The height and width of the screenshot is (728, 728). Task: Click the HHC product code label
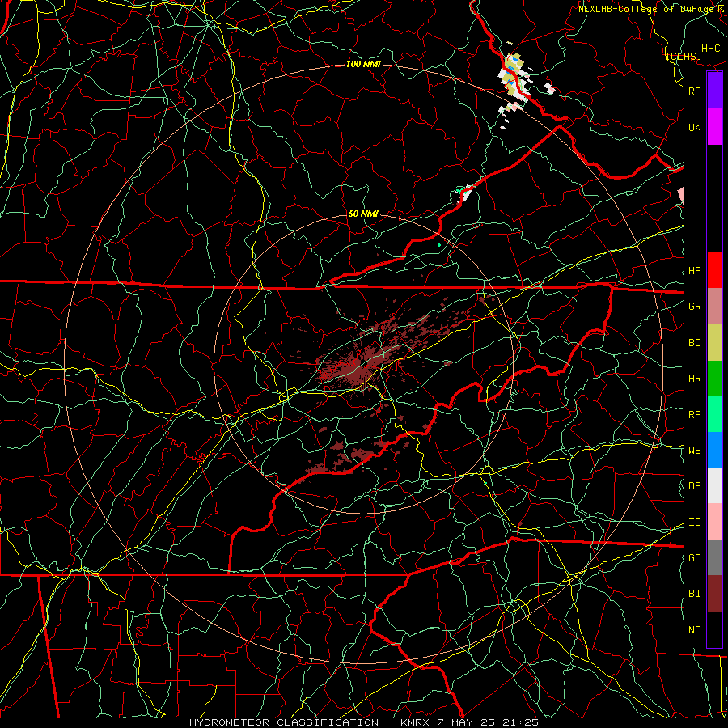click(710, 49)
